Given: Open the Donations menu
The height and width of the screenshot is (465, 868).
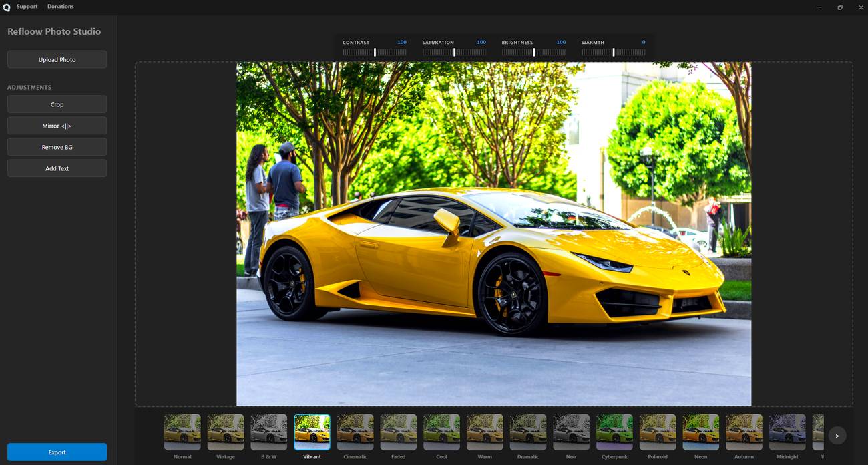Looking at the screenshot, I should tap(61, 7).
